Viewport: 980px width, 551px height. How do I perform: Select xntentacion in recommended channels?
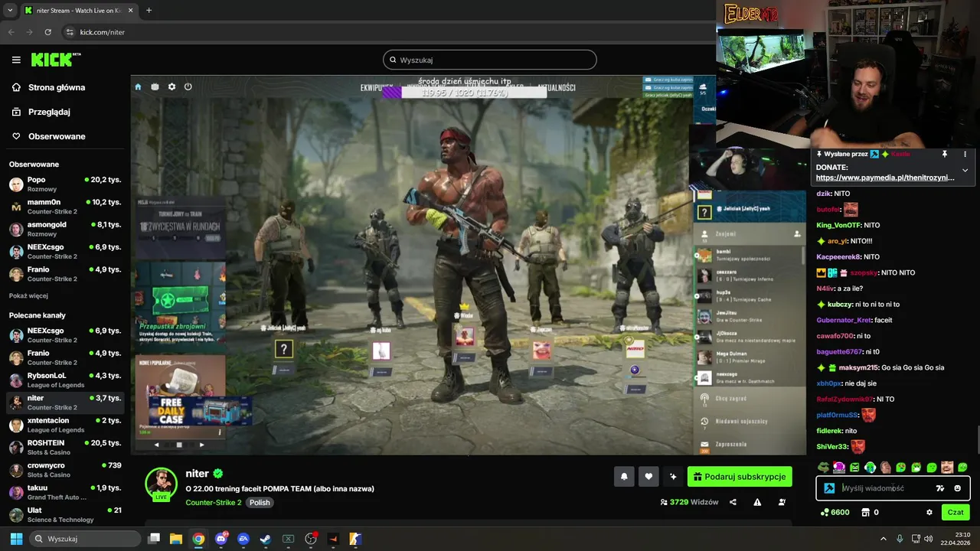coord(65,425)
